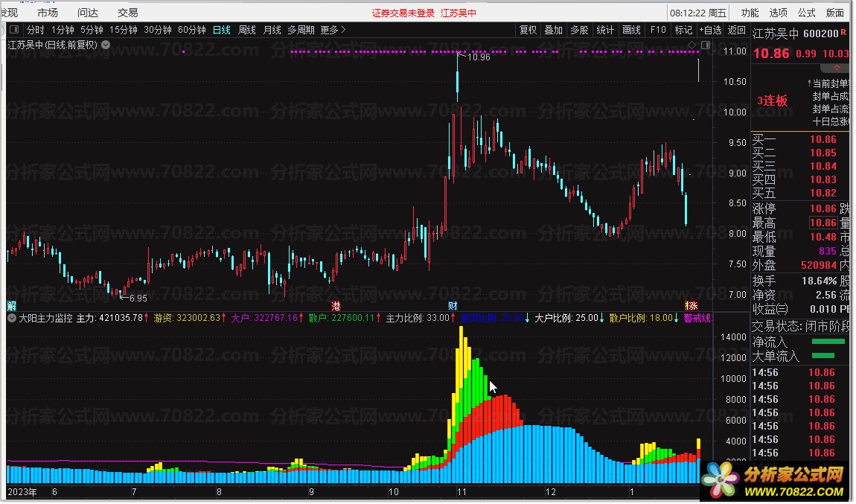
Task: Switch to 1分钟 period tab
Action: tap(63, 30)
